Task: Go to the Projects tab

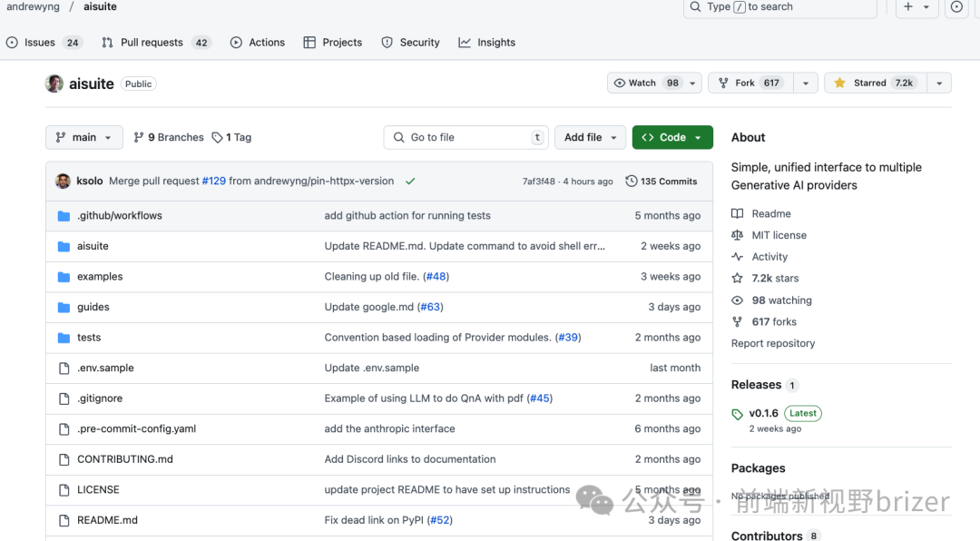Action: click(x=332, y=43)
